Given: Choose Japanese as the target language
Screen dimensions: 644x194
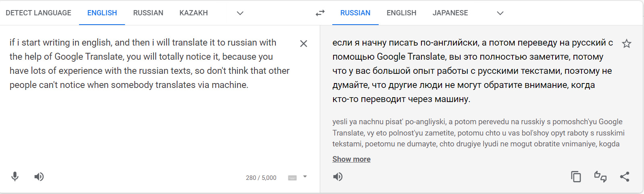Looking at the screenshot, I should (450, 13).
